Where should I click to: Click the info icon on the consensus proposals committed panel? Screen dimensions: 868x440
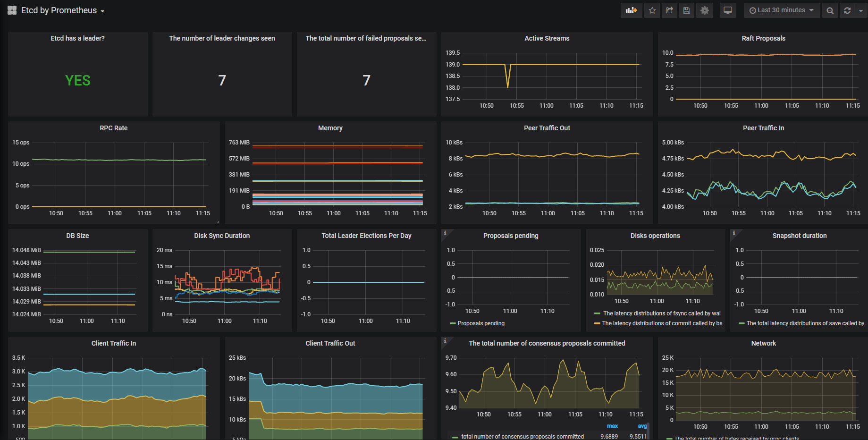[445, 340]
